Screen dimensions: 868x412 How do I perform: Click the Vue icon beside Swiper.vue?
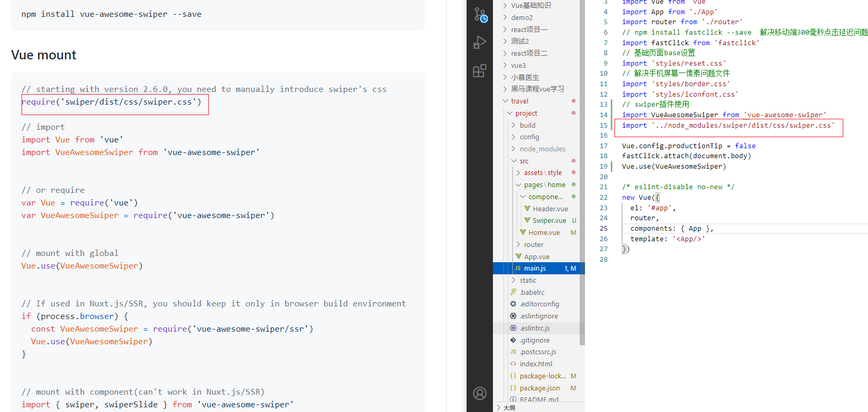click(x=527, y=220)
